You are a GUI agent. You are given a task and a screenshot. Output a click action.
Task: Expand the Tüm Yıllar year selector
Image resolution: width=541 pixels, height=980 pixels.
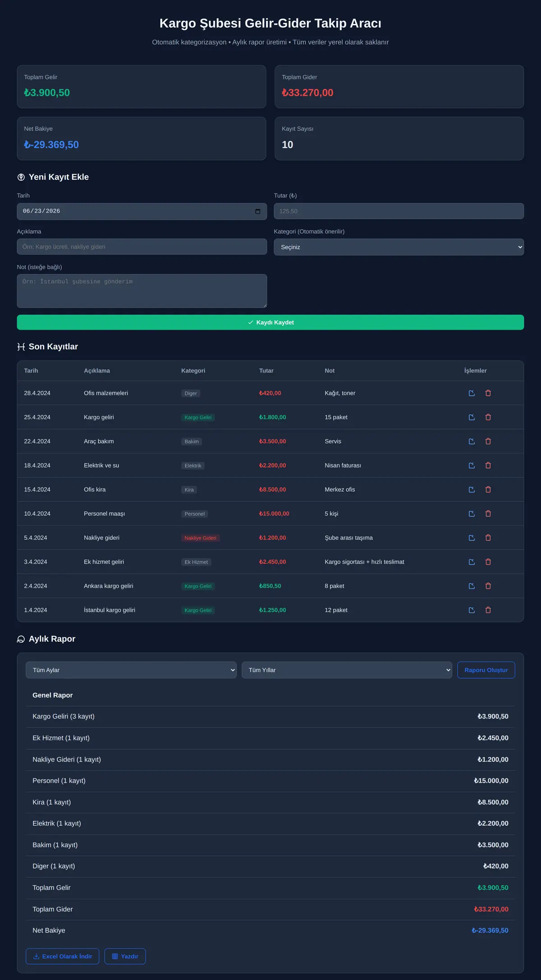[347, 670]
